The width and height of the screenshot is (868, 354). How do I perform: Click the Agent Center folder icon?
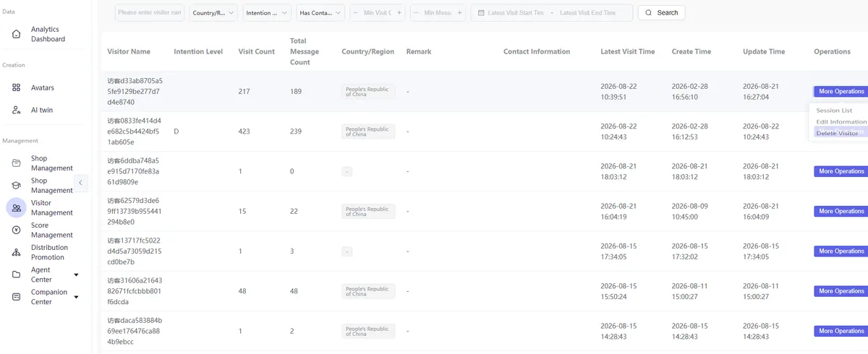(x=17, y=275)
